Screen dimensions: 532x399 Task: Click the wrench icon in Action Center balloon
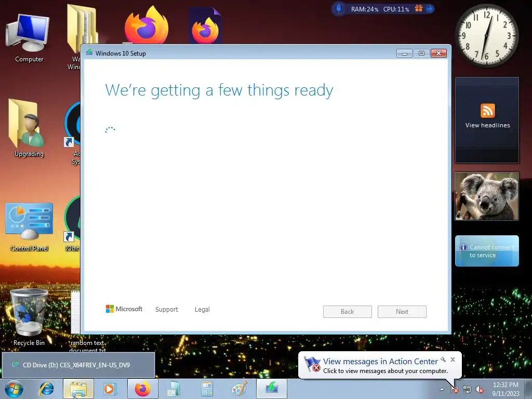point(443,360)
